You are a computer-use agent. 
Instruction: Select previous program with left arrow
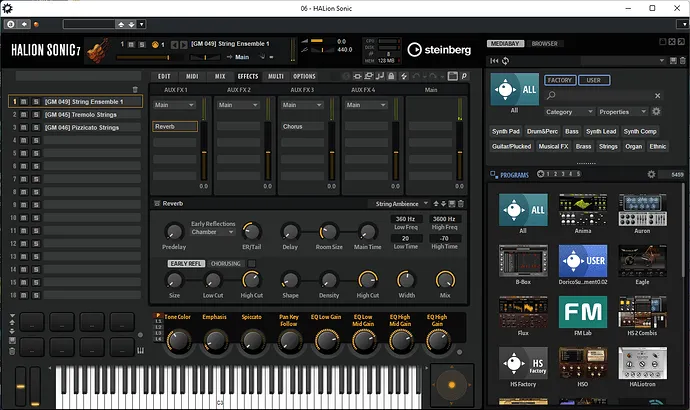click(175, 44)
